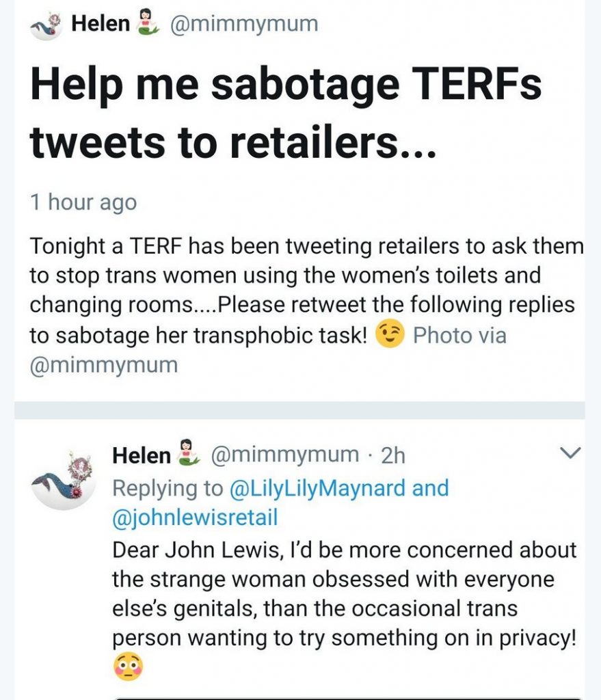The width and height of the screenshot is (601, 700).
Task: Click the mermaid emoji beside header Helen name
Action: 147,23
